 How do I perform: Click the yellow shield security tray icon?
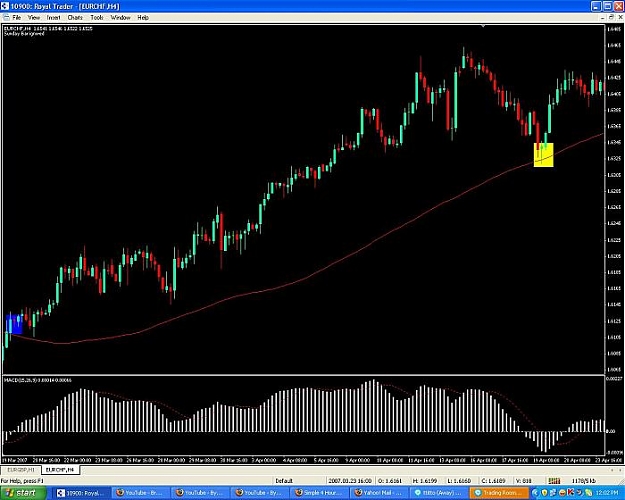544,493
